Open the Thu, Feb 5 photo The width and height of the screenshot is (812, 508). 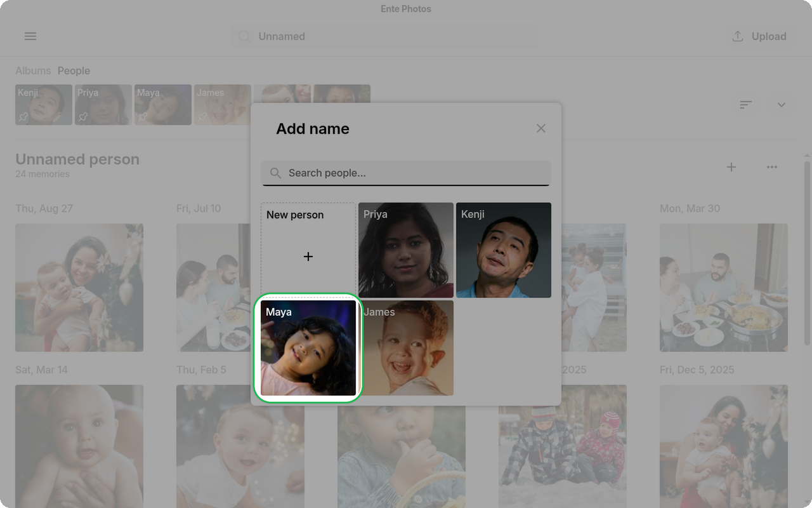coord(240,446)
